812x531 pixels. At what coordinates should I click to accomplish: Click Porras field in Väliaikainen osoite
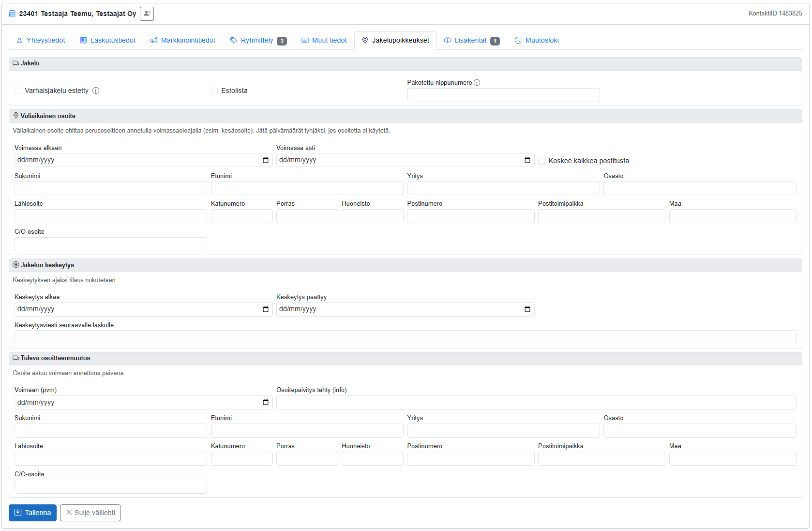click(307, 216)
